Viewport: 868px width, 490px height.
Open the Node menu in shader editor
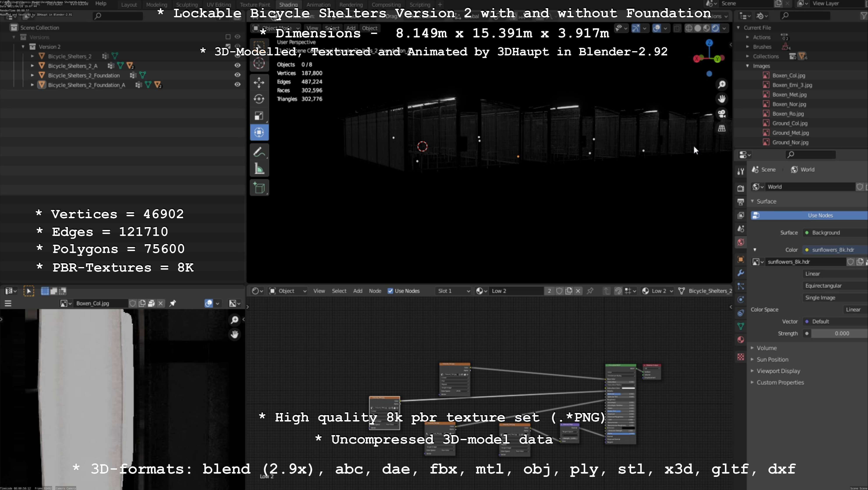[375, 291]
